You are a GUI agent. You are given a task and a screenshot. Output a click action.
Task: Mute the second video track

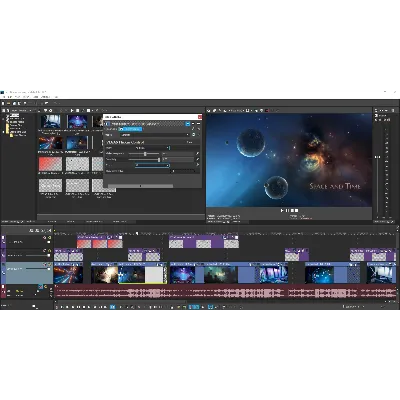45,250
